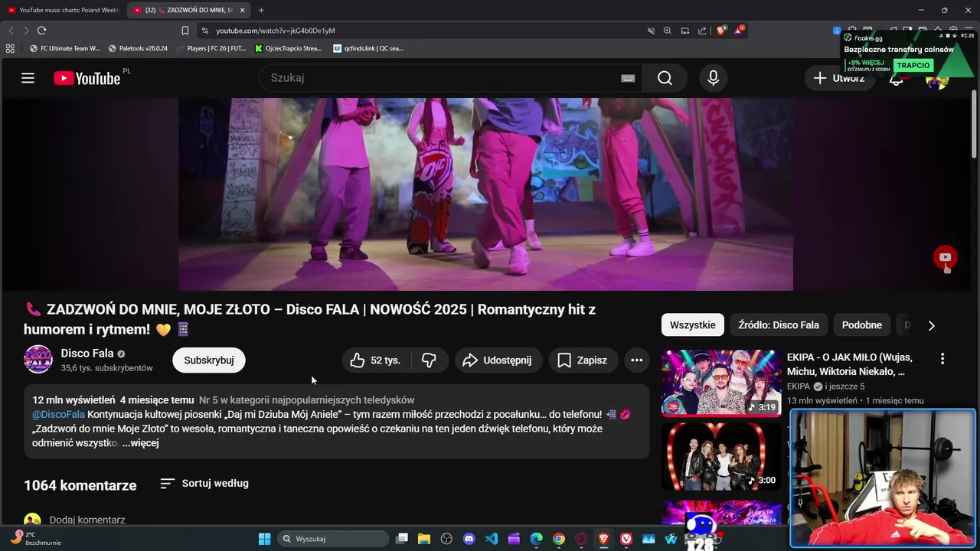This screenshot has width=980, height=551.
Task: Open Players | FC 26 | FUT... bookmark
Action: (x=211, y=48)
